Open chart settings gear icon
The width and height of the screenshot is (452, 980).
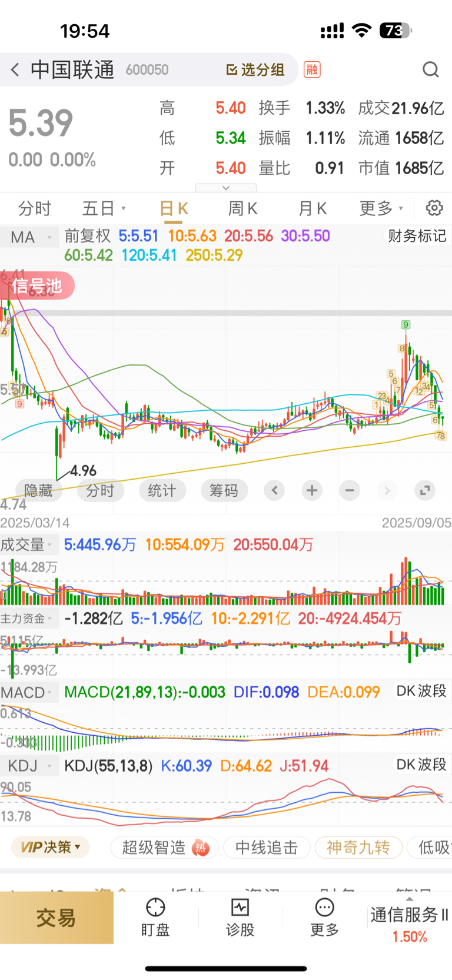click(434, 208)
